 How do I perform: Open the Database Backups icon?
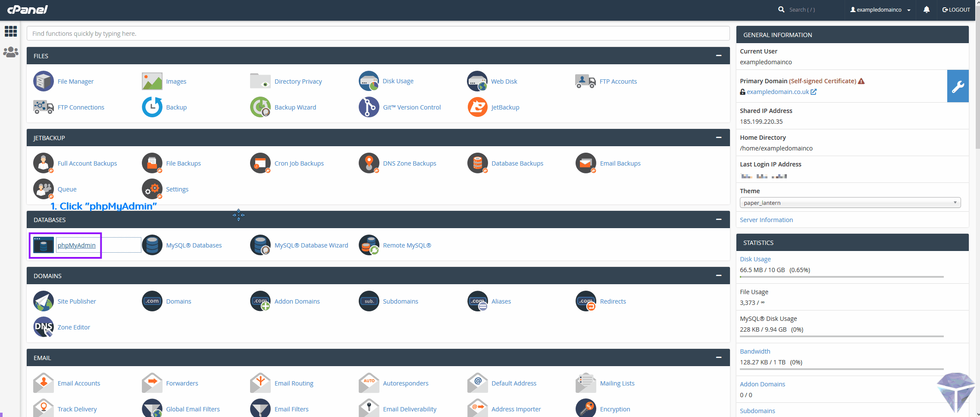pos(477,163)
